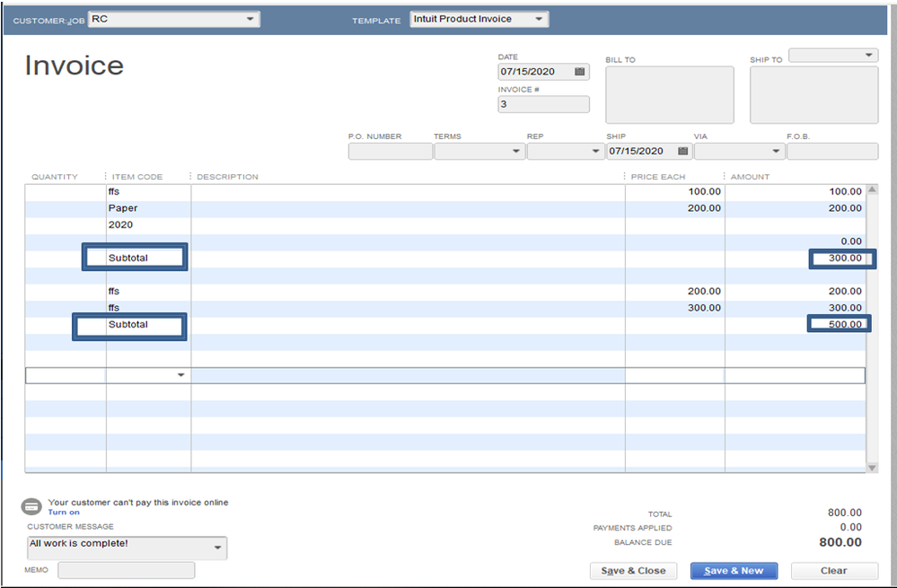
Task: Click the online payment card icon
Action: point(31,506)
